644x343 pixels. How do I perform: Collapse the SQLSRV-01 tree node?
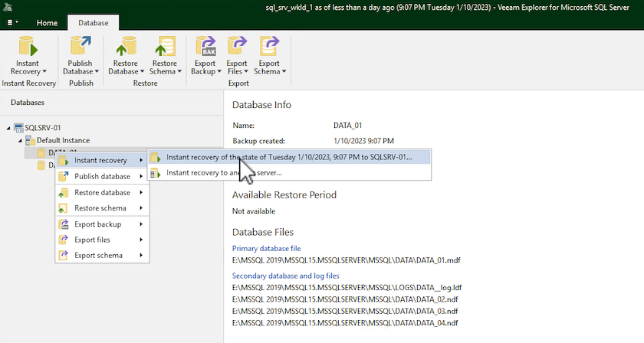pyautogui.click(x=8, y=127)
